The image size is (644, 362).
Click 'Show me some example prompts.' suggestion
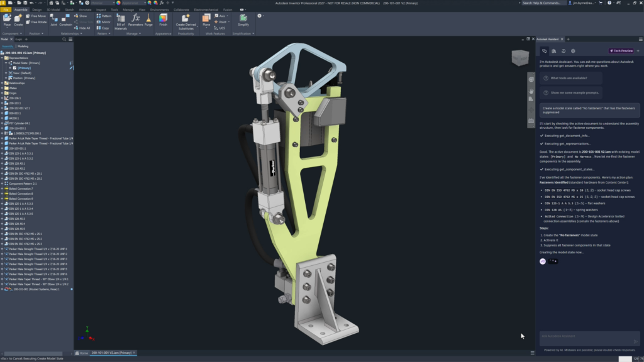(x=571, y=93)
